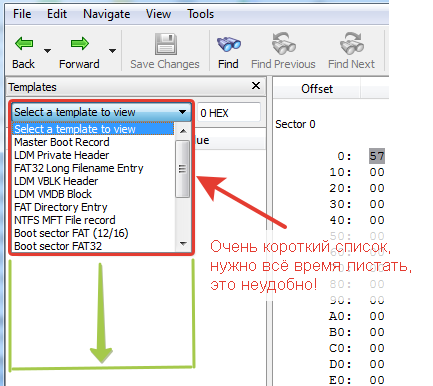Click hex byte 00 in row A0:

377,316
